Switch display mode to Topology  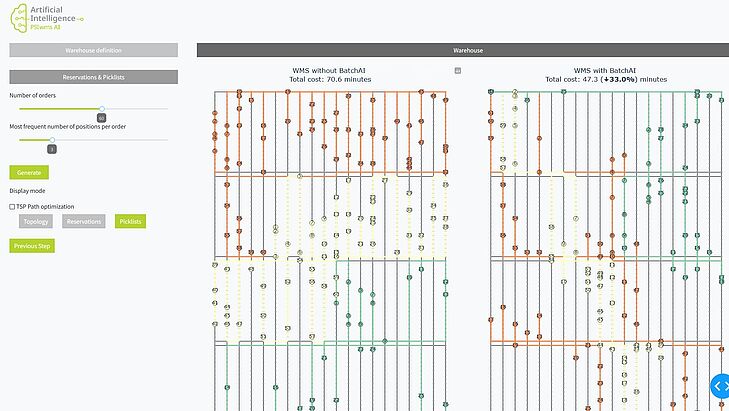(x=36, y=221)
